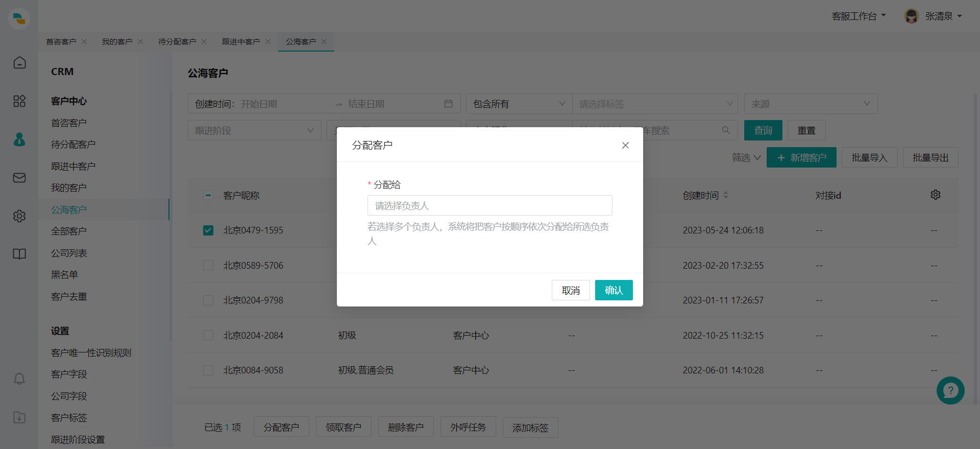
Task: Close the 我的客户 tab
Action: (140, 41)
